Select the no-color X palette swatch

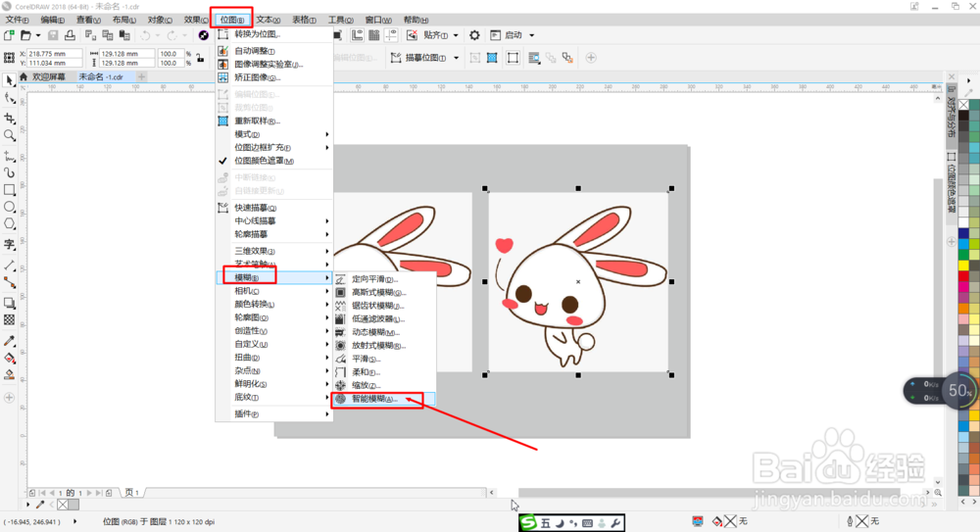tap(963, 105)
